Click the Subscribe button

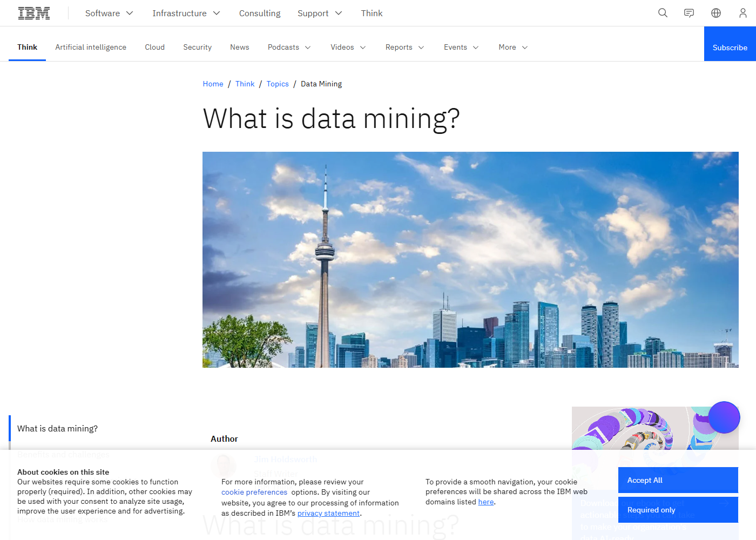coord(730,44)
